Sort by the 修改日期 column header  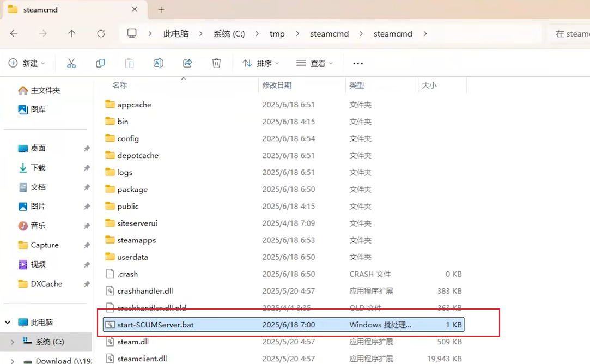coord(277,85)
